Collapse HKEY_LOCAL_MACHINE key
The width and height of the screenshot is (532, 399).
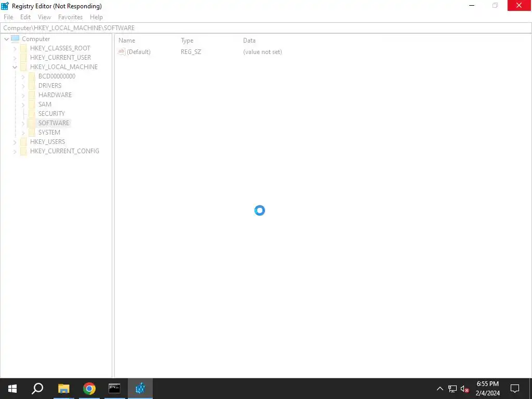15,67
